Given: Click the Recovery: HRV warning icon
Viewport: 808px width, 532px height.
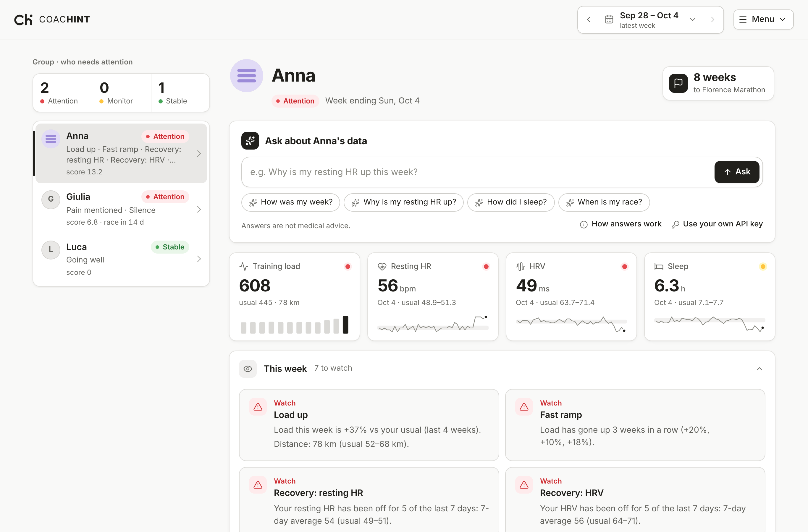Looking at the screenshot, I should click(x=524, y=484).
